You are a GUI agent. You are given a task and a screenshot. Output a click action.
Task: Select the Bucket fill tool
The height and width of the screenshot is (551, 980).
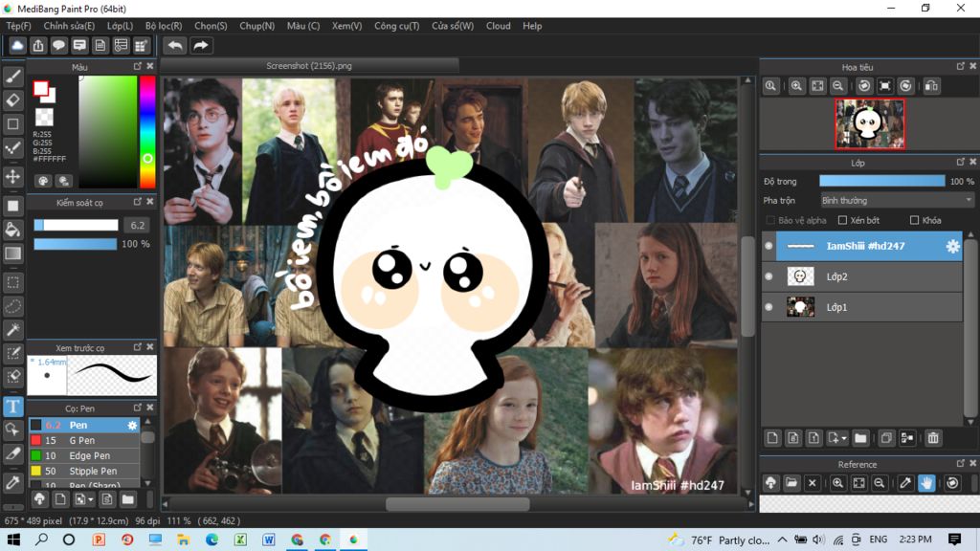12,230
